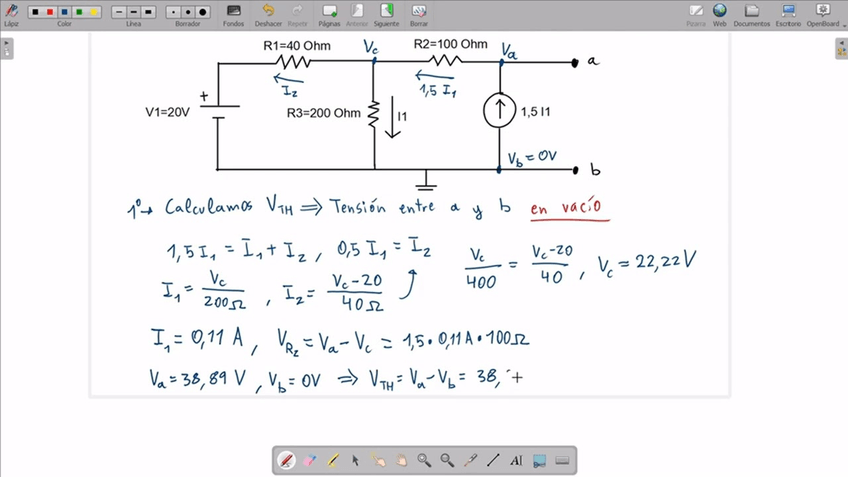
Task: Choose the thin line width
Action: (119, 11)
